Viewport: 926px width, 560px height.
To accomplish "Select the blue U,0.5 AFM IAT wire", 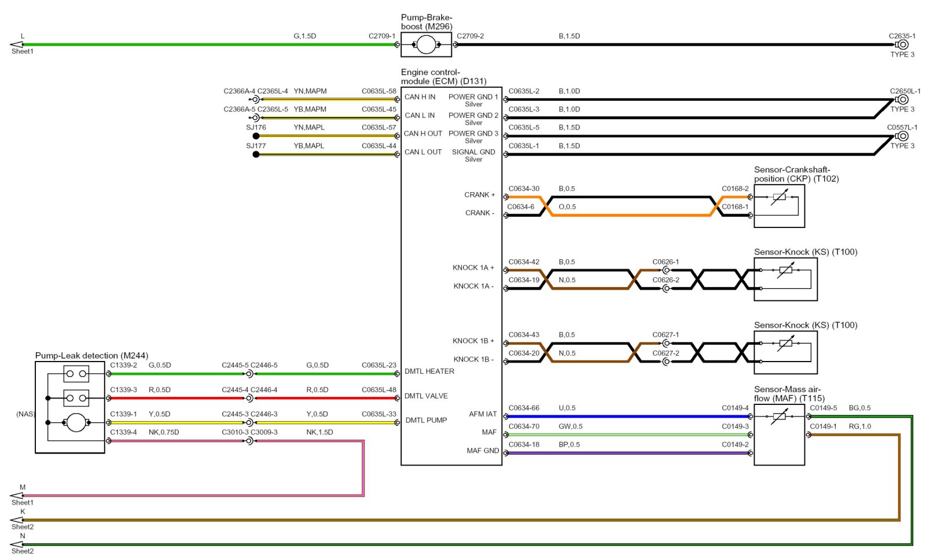I will [x=625, y=416].
